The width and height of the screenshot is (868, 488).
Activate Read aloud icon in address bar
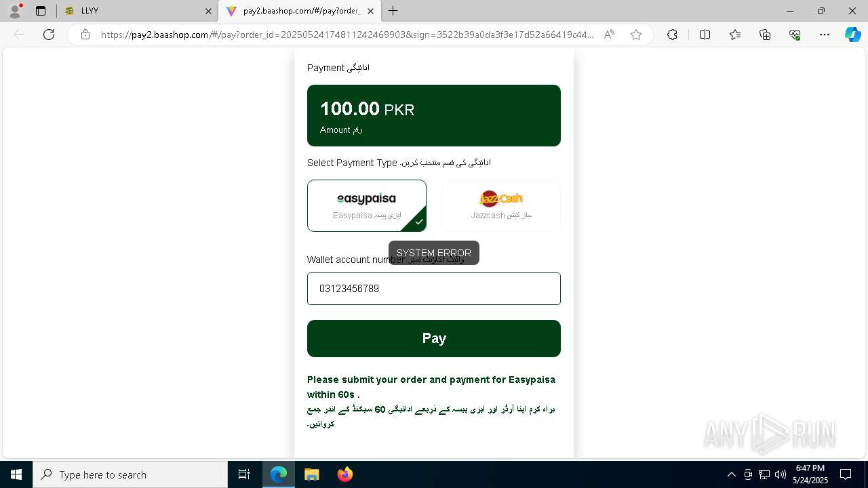[609, 35]
